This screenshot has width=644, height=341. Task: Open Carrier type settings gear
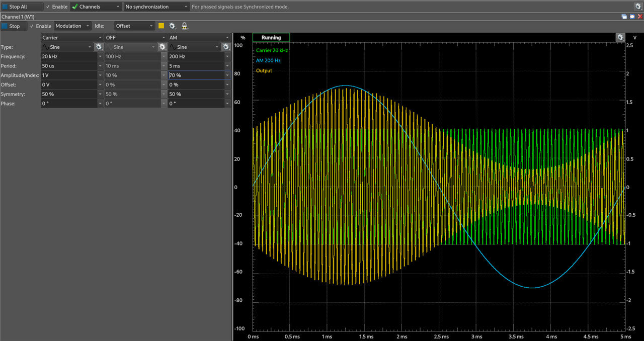coord(99,47)
